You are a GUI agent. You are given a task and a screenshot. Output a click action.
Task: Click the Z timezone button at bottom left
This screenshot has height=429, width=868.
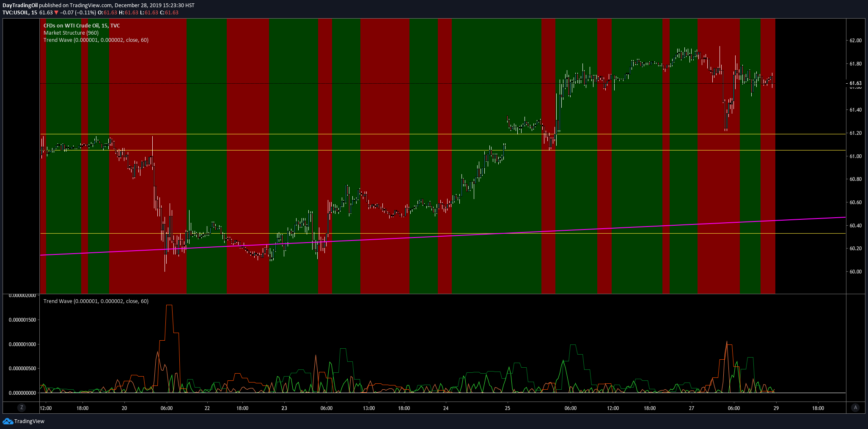[x=22, y=408]
